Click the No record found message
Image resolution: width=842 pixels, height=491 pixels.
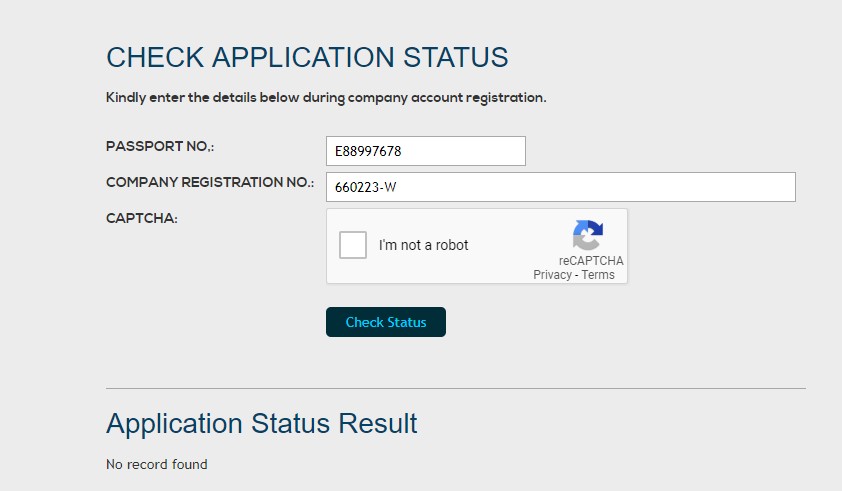(157, 464)
